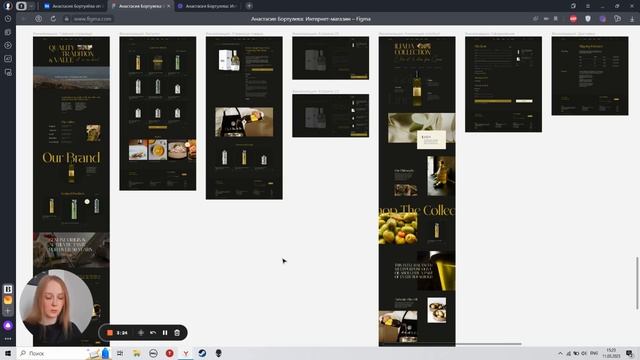This screenshot has width=640, height=360.
Task: Switch to the Behance browser tab
Action: [73, 6]
